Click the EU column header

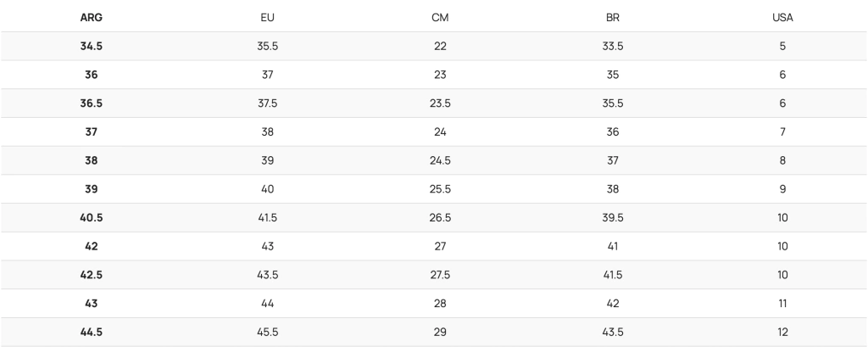click(x=267, y=17)
